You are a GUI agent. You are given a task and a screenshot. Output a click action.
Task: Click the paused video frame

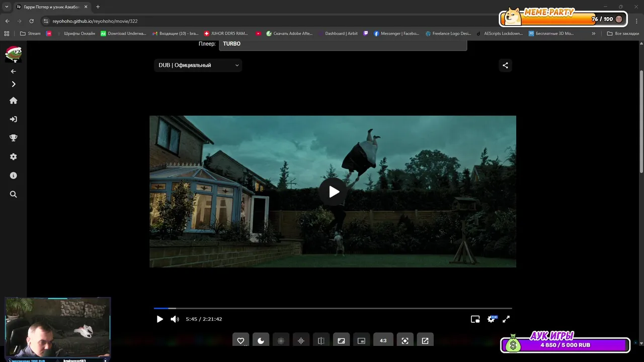(x=333, y=192)
